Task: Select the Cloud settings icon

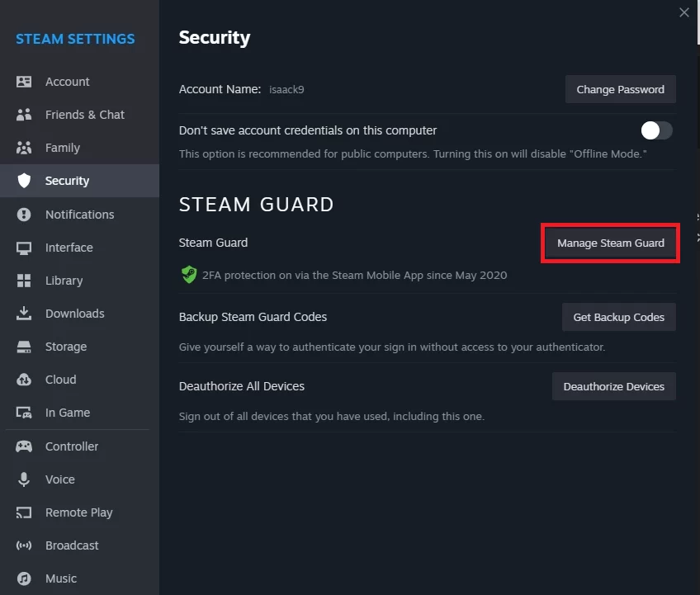Action: pos(24,379)
